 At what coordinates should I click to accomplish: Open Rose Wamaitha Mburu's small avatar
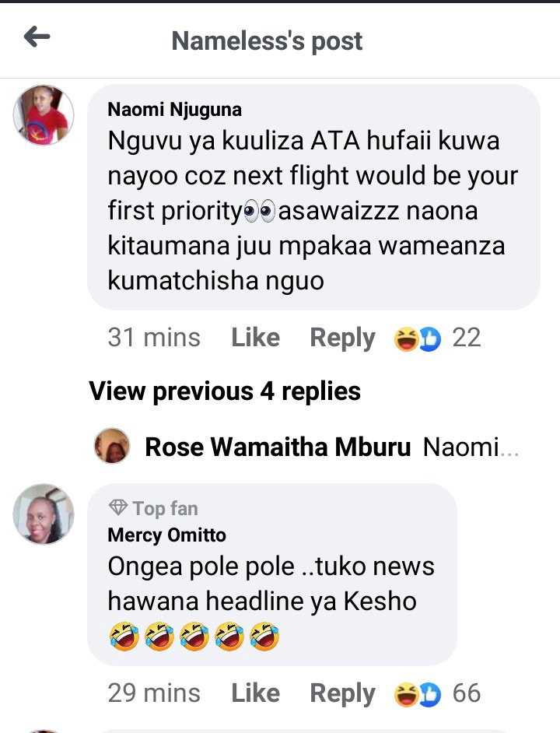[112, 446]
